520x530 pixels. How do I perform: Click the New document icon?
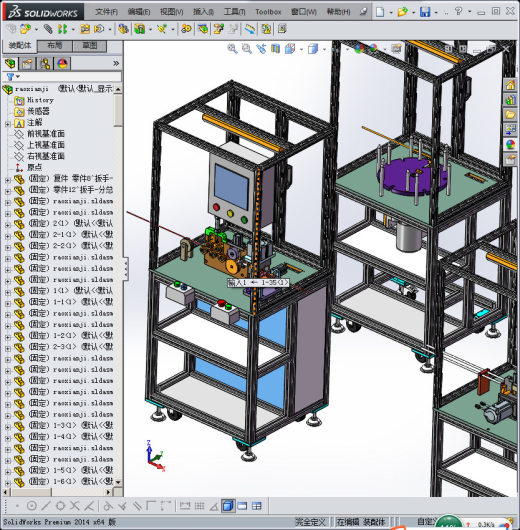(x=380, y=12)
